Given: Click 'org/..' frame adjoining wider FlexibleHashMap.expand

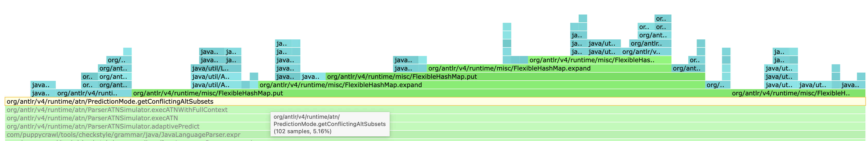Looking at the screenshot, I should coord(718,85).
